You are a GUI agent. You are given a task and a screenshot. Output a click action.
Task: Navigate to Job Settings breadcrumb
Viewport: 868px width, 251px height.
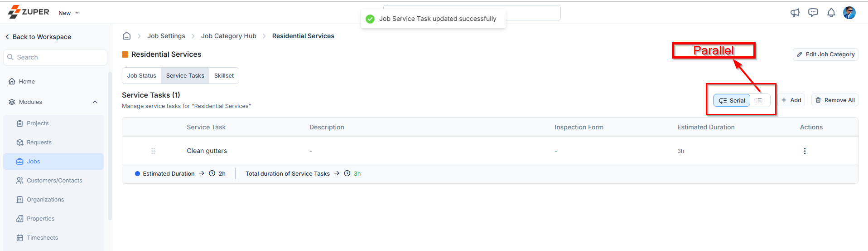[166, 36]
